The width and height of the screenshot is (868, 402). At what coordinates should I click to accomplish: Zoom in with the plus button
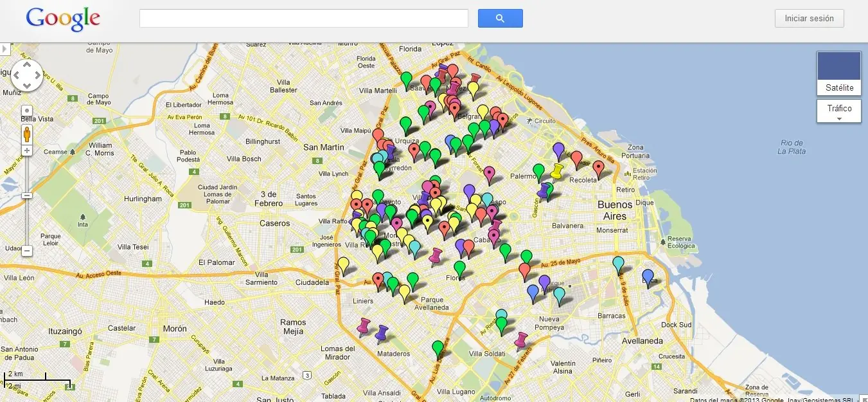[27, 151]
